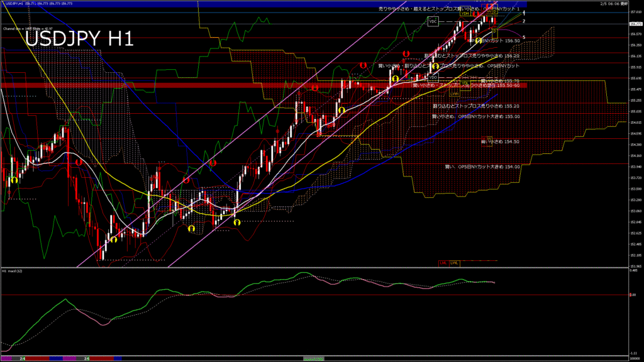
Task: Click the green scrollbar handle at bottom
Action: click(313, 358)
